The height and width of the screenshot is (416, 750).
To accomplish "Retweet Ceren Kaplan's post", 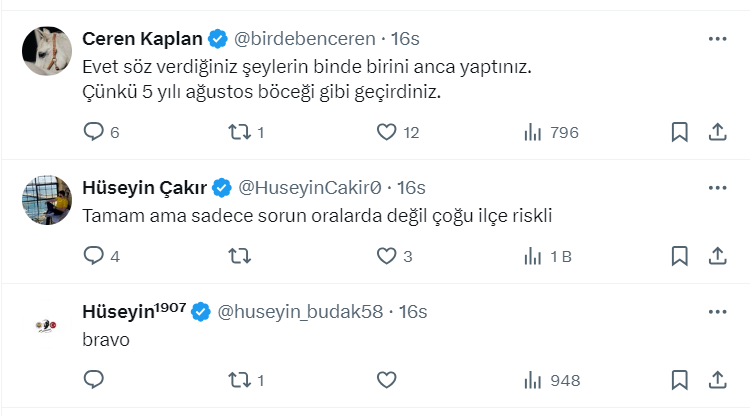I will click(240, 132).
